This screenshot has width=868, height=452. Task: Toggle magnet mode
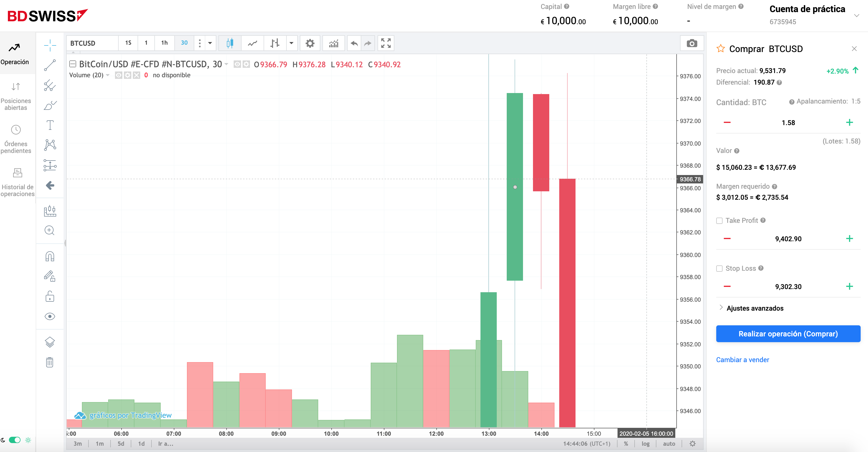coord(50,256)
